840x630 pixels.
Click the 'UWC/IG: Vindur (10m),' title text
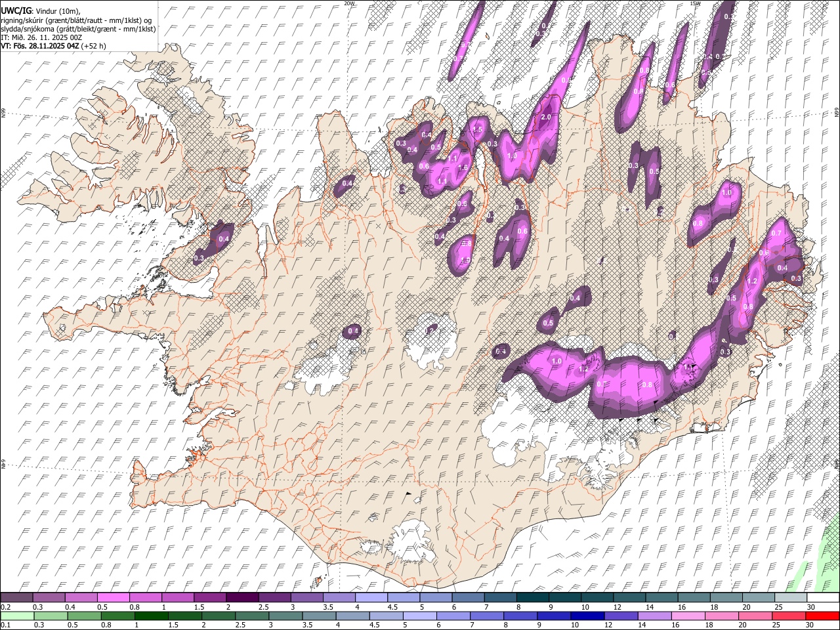[x=41, y=11]
